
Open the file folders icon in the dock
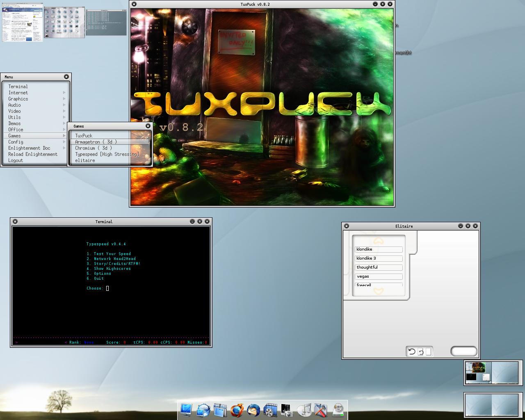tap(220, 409)
